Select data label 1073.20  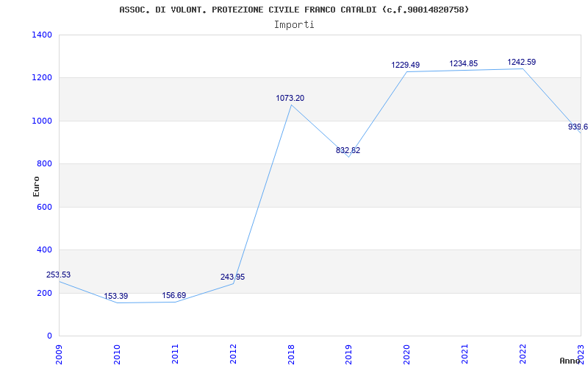[290, 99]
